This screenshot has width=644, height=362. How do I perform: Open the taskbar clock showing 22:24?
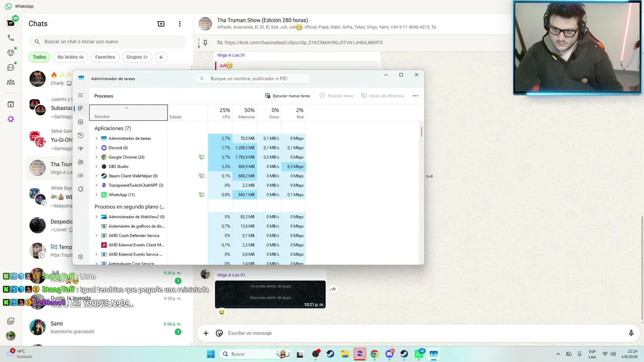pos(629,354)
